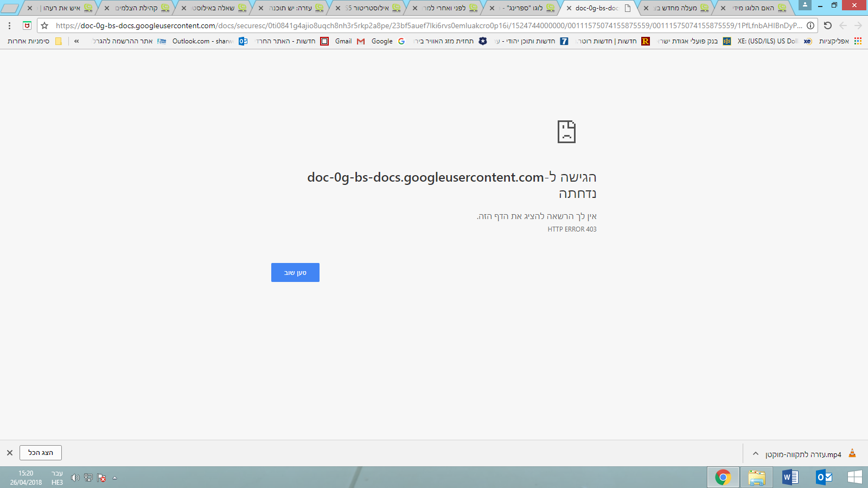868x488 pixels.
Task: Open File Explorer from the taskbar
Action: pyautogui.click(x=757, y=477)
